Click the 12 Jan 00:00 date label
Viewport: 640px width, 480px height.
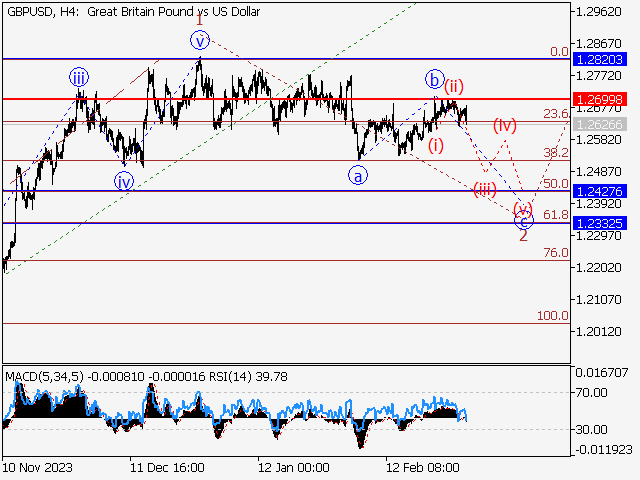pos(293,467)
